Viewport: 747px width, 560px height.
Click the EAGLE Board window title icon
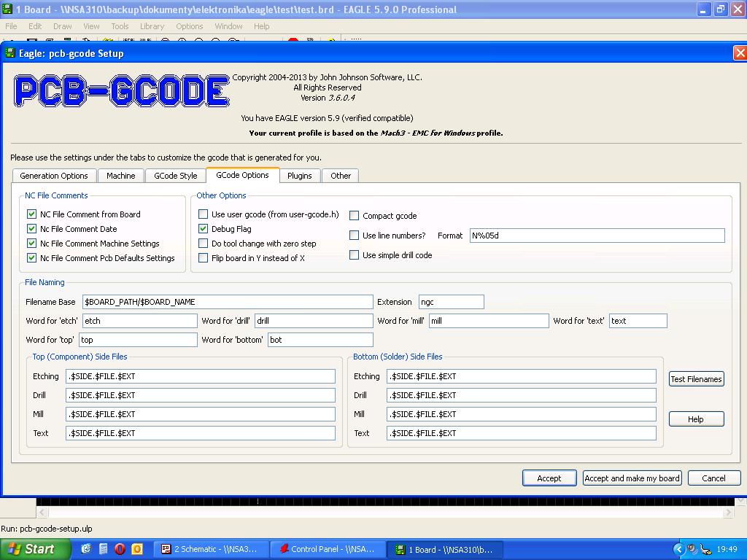[x=7, y=9]
